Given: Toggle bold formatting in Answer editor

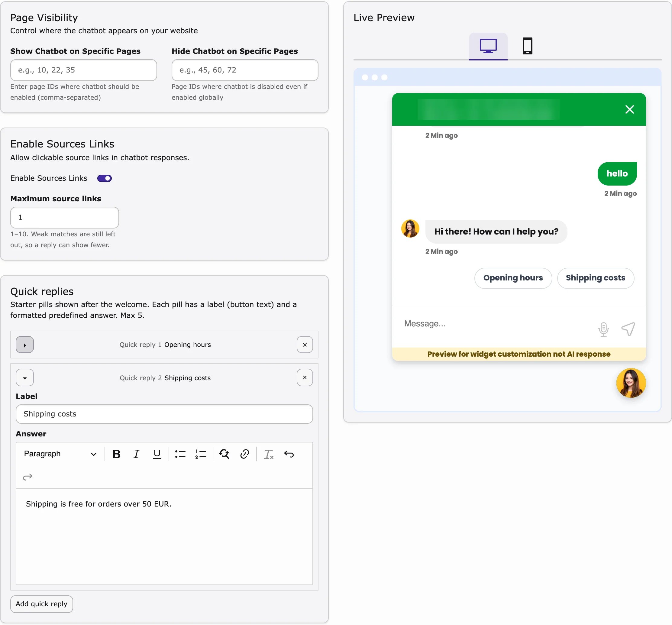Looking at the screenshot, I should click(116, 454).
